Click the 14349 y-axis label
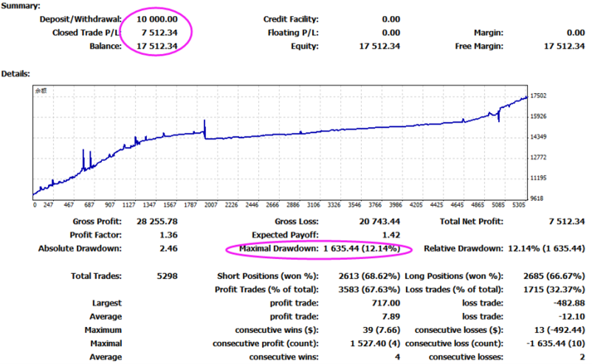This screenshot has width=592, height=364. pyautogui.click(x=538, y=137)
